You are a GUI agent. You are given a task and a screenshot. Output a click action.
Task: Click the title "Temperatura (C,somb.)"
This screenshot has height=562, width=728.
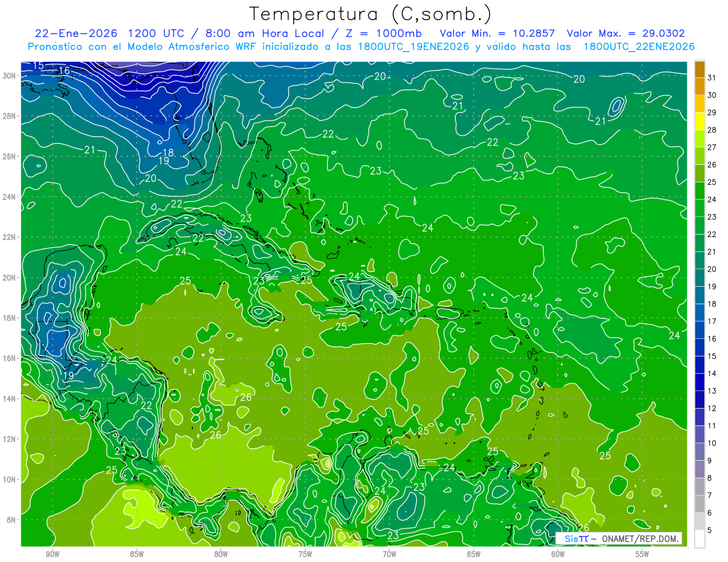370,14
